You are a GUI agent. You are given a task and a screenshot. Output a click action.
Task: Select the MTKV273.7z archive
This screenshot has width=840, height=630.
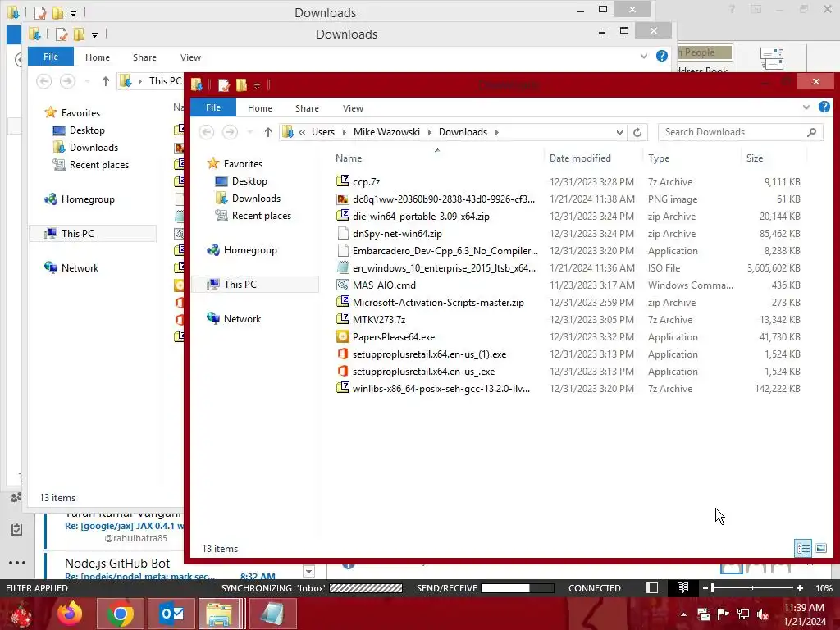tap(378, 320)
